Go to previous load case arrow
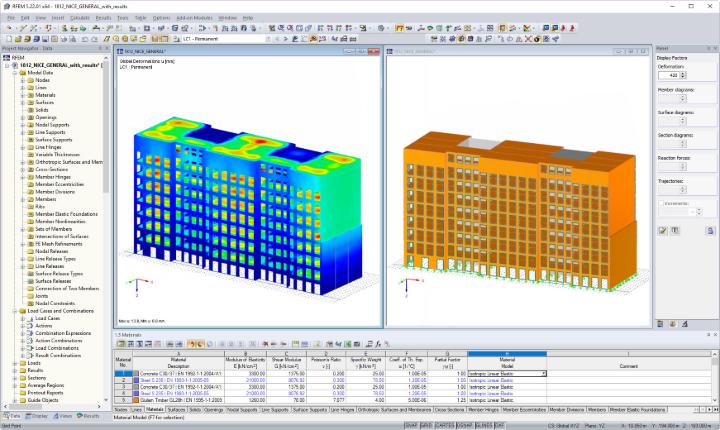 click(277, 39)
